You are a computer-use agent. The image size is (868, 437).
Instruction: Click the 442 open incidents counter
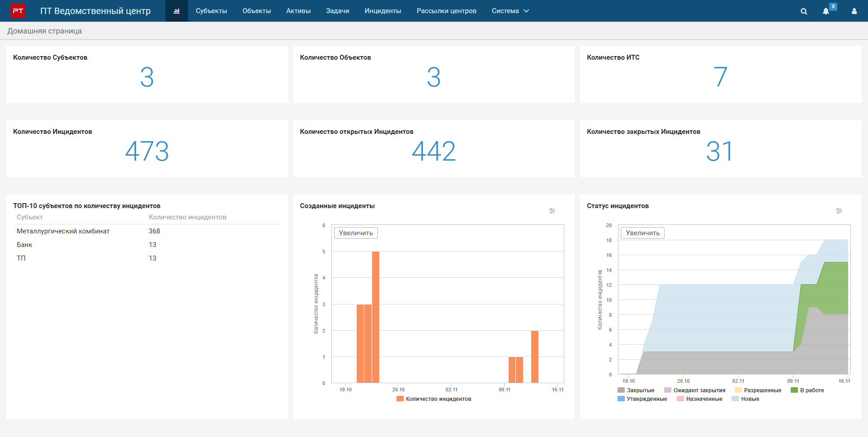click(434, 151)
